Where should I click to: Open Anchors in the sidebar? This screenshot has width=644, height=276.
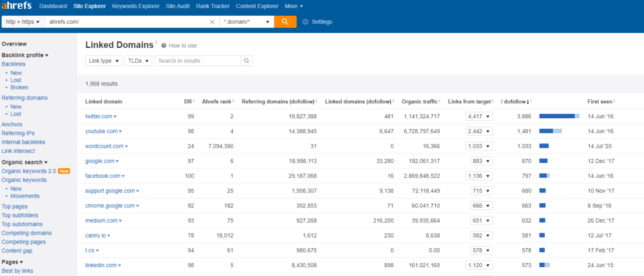[x=12, y=124]
